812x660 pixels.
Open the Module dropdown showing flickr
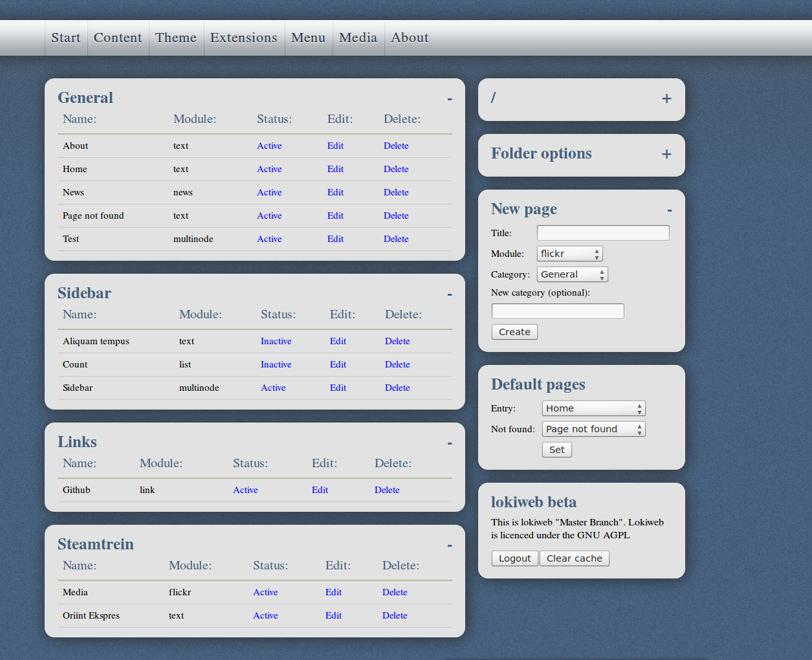[x=569, y=253]
